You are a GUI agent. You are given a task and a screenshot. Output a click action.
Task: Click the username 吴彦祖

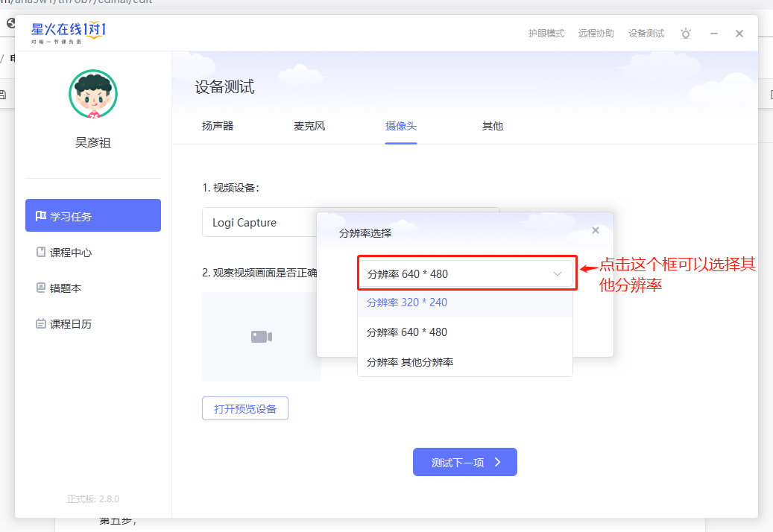93,143
